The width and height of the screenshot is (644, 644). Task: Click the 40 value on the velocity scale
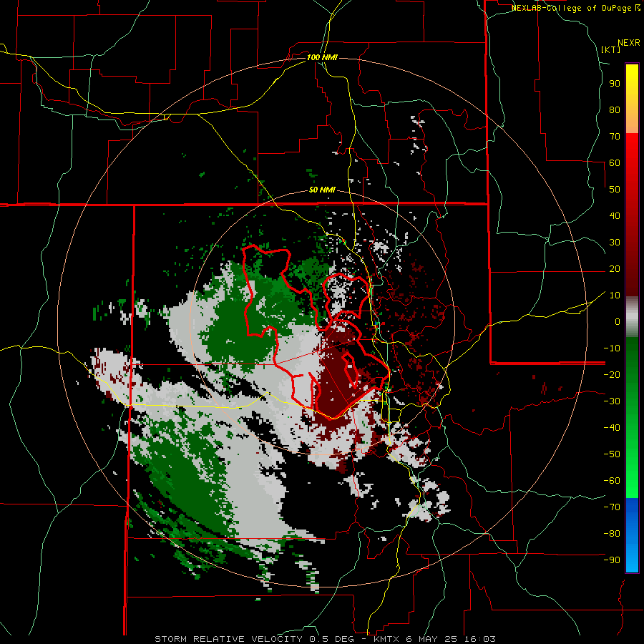tap(615, 215)
